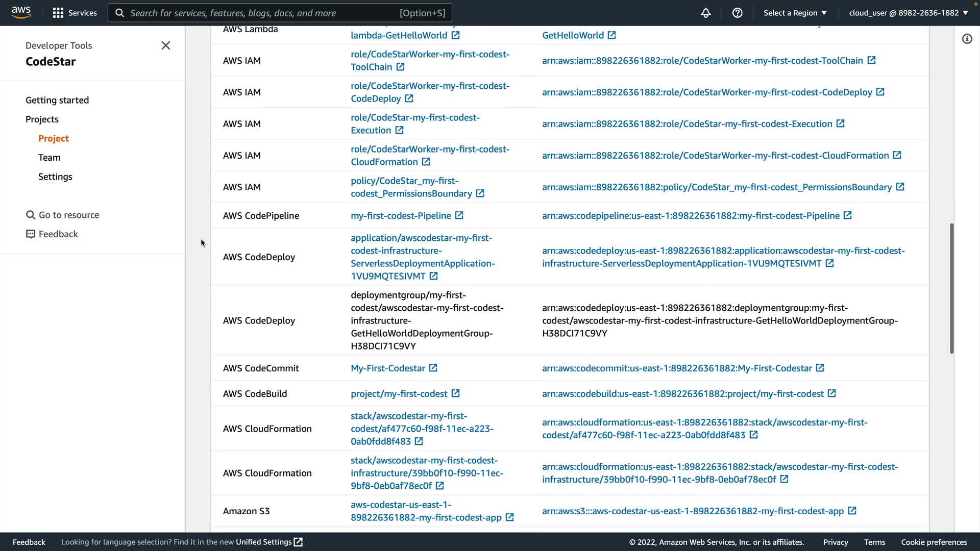Image resolution: width=980 pixels, height=551 pixels.
Task: Open the notifications bell
Action: [x=705, y=13]
